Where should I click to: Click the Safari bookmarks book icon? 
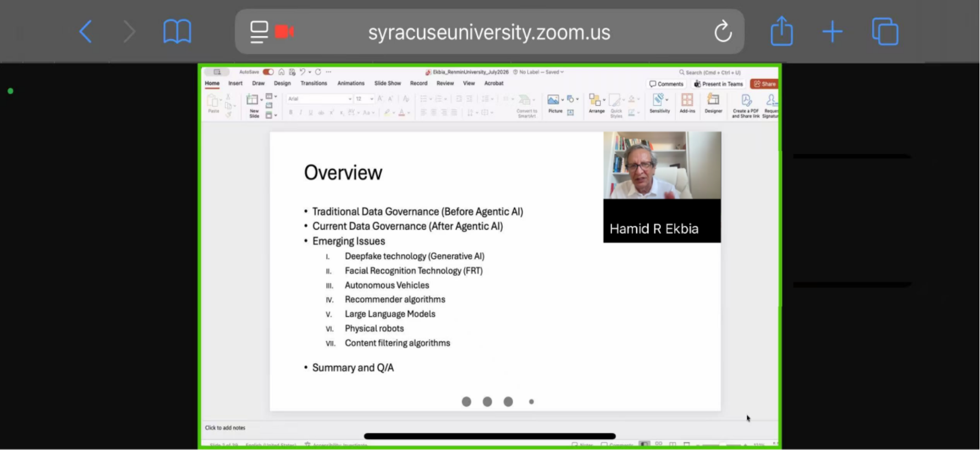[x=177, y=32]
